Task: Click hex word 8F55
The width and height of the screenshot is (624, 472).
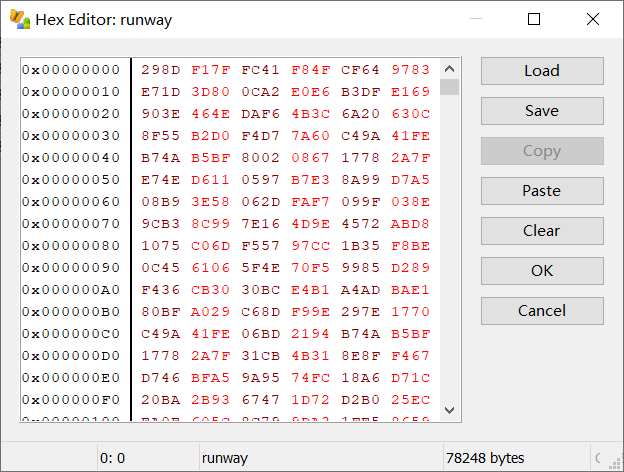Action: point(161,136)
